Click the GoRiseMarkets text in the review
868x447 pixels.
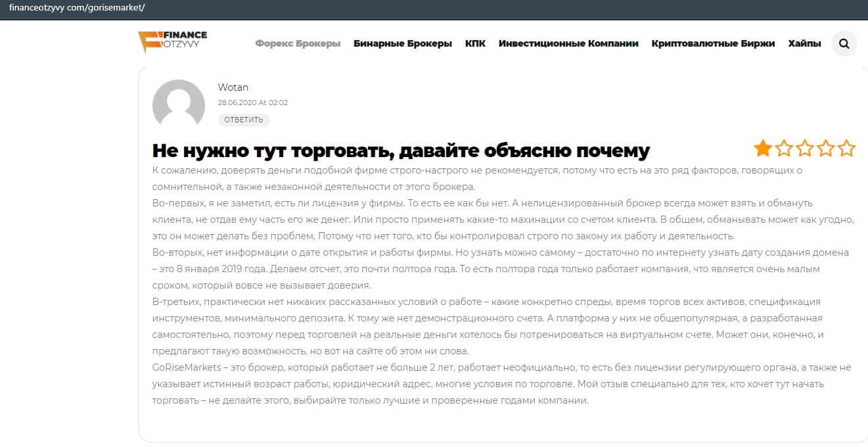click(187, 367)
